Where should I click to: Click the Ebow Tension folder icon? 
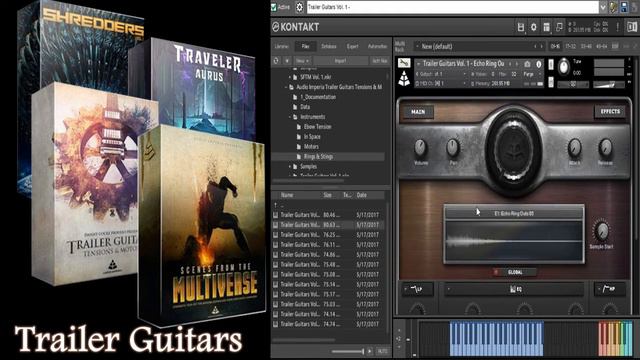[299, 127]
